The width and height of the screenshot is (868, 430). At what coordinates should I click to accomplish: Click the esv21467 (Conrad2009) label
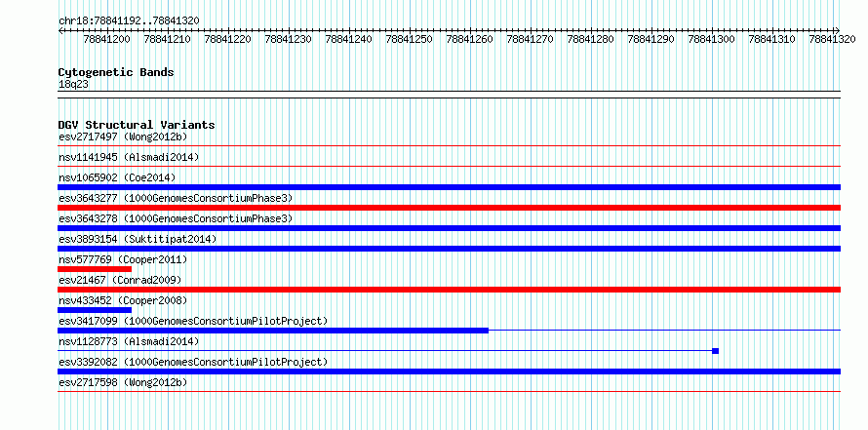[120, 280]
